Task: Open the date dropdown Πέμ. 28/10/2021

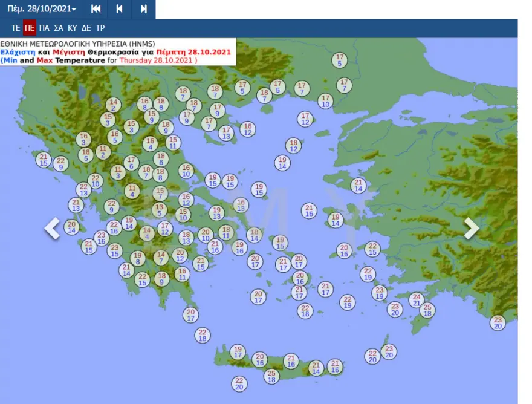Action: 42,9
